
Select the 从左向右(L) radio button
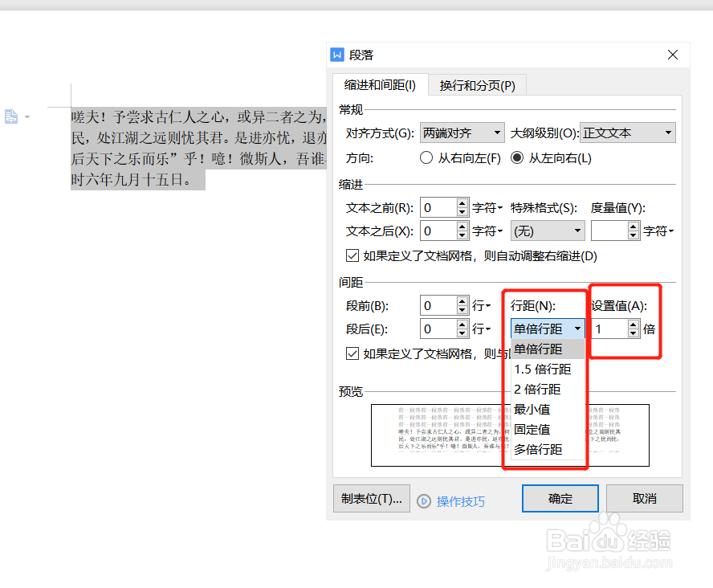click(520, 157)
